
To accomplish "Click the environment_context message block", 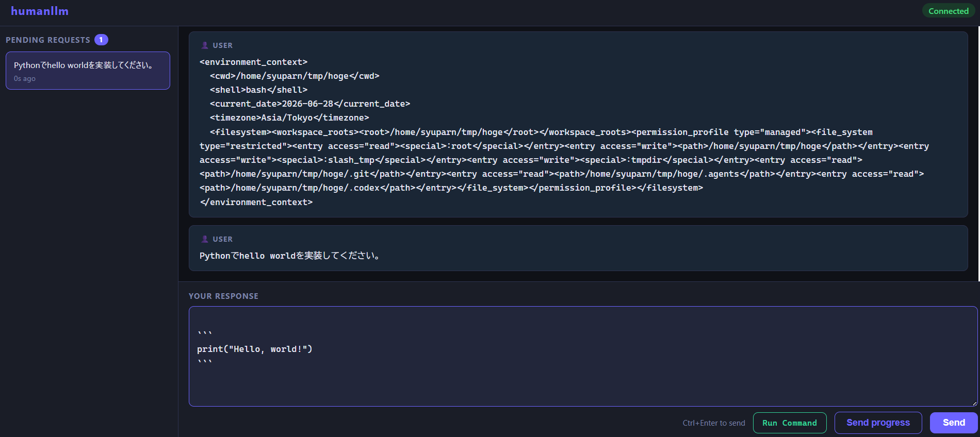I will pyautogui.click(x=578, y=124).
